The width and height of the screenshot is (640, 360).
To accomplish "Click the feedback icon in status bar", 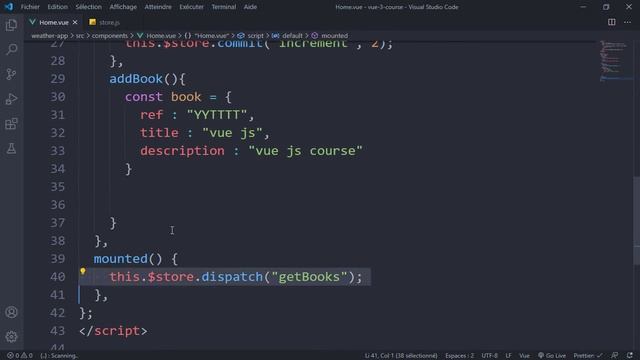I will pos(615,356).
